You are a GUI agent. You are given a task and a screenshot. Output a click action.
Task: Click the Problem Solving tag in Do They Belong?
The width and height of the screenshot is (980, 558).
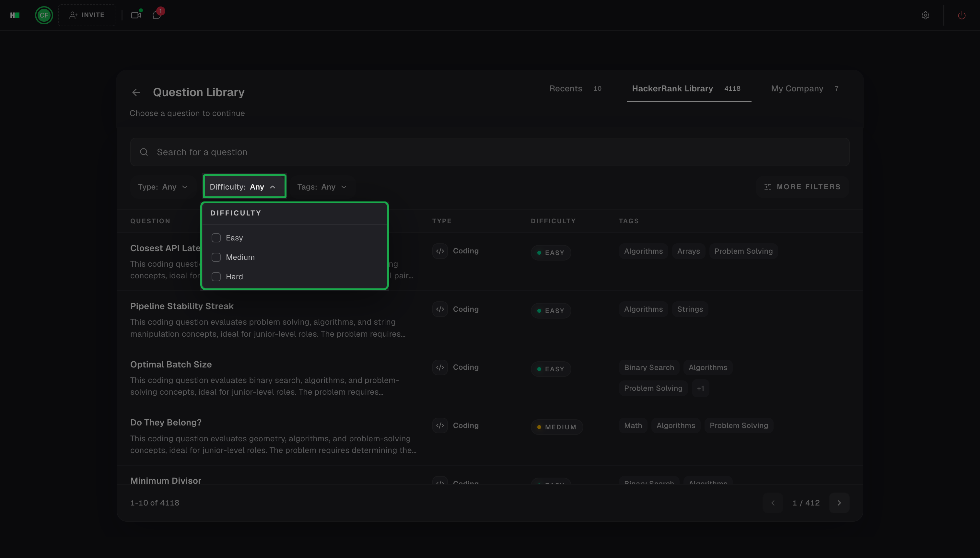(739, 425)
